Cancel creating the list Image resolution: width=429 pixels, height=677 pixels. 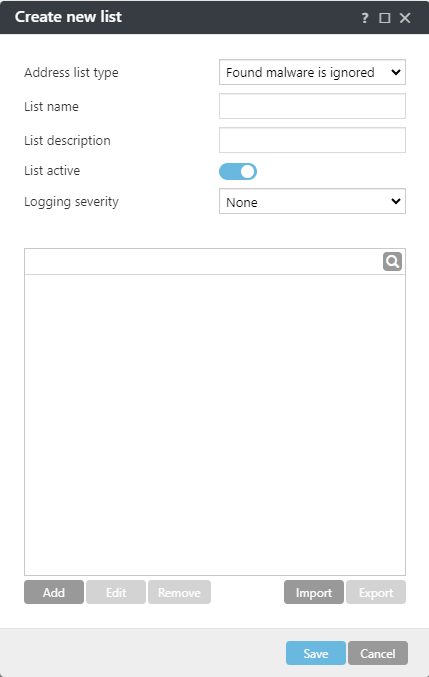tap(378, 653)
